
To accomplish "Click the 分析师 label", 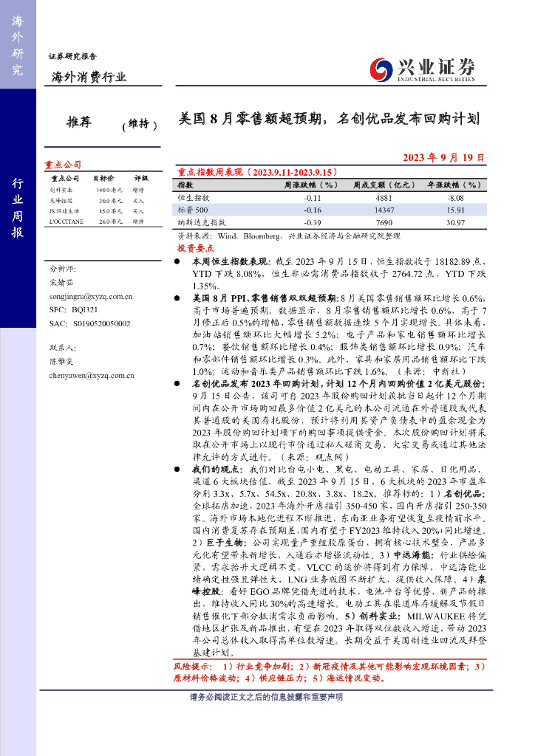I will [63, 269].
